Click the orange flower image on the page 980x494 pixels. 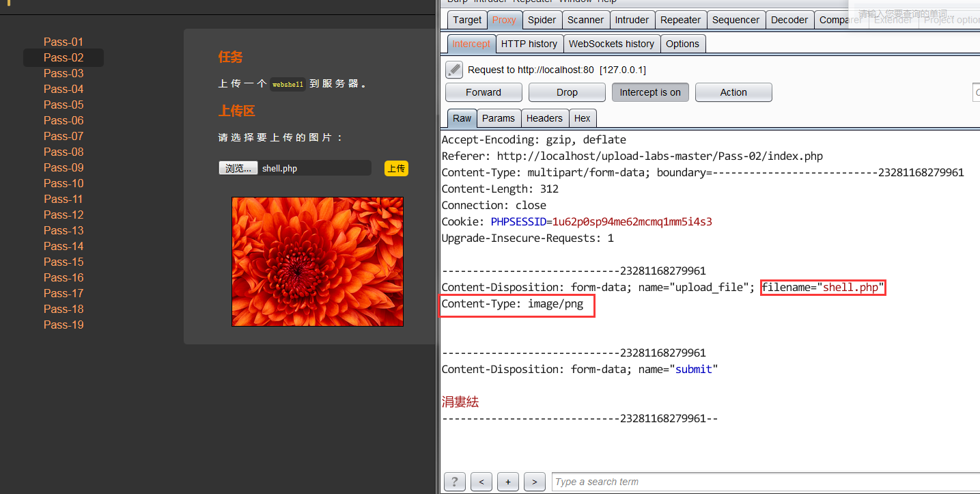point(318,262)
